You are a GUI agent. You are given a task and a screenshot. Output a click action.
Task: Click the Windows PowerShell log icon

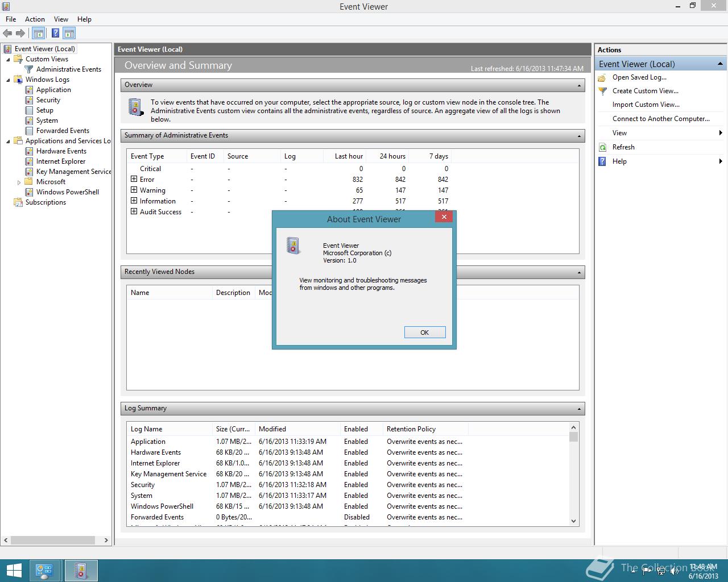pos(29,192)
